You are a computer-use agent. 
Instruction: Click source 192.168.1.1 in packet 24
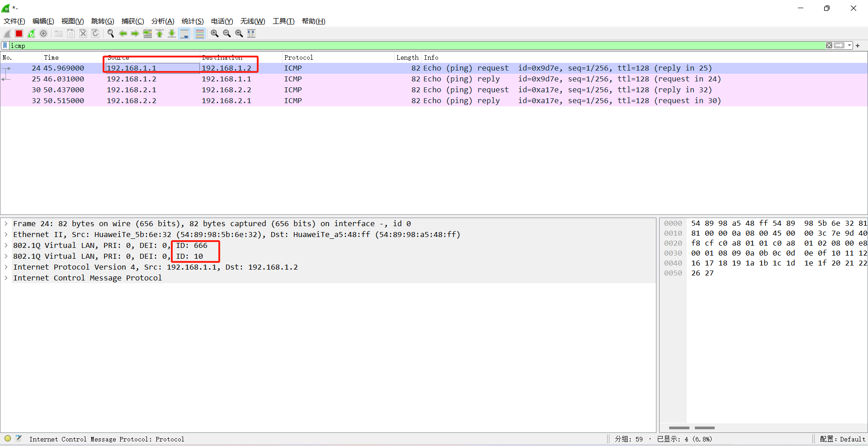(132, 68)
